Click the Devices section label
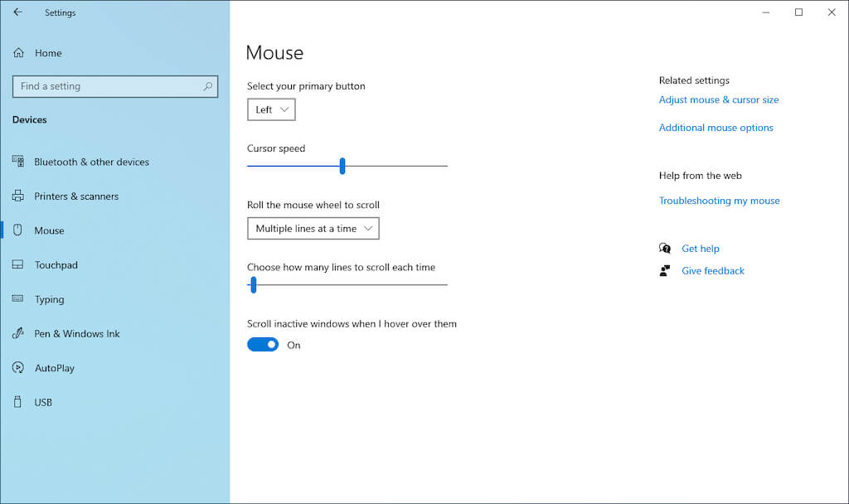The height and width of the screenshot is (504, 849). click(29, 119)
